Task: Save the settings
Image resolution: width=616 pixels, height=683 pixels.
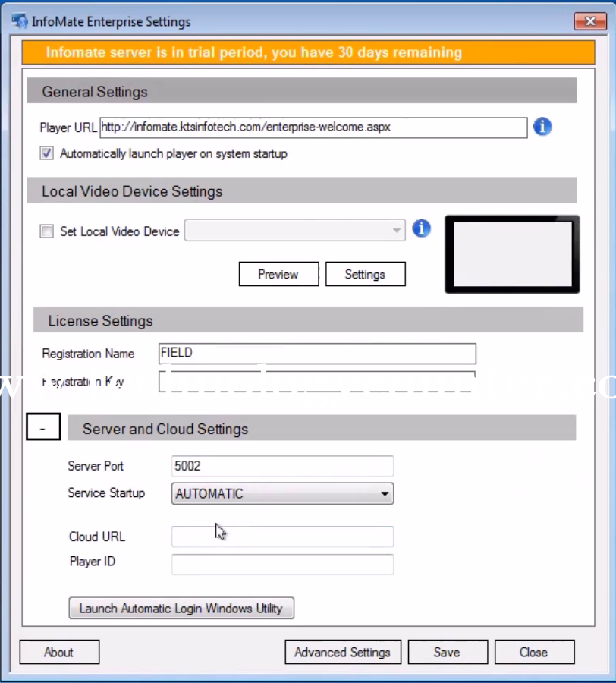Action: (448, 652)
